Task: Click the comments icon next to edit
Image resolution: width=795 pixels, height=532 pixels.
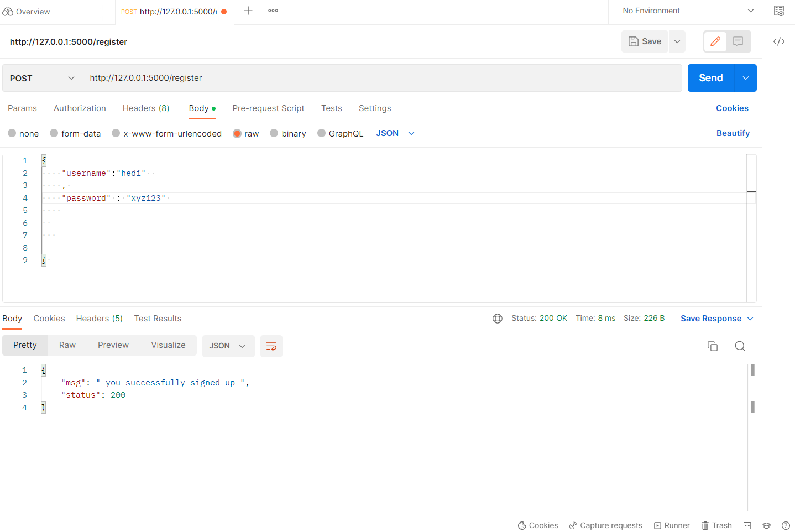Action: [738, 41]
